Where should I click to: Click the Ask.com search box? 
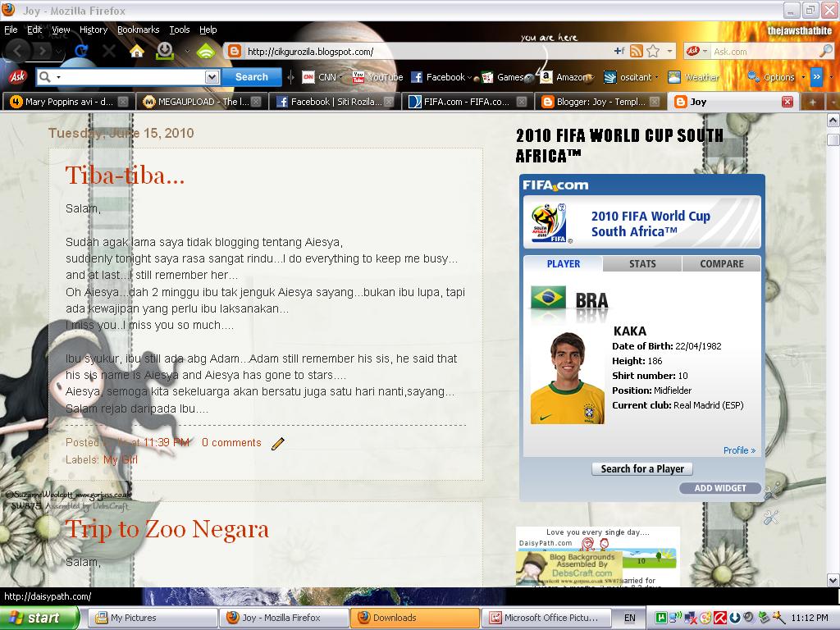[765, 52]
